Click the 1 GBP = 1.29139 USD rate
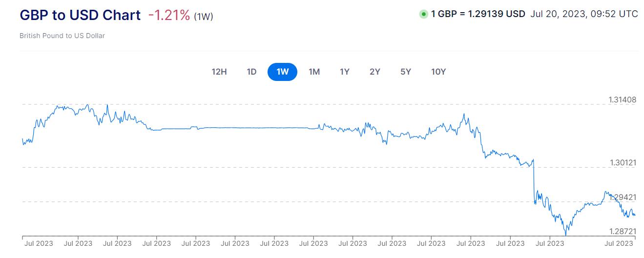This screenshot has width=644, height=258. [478, 14]
